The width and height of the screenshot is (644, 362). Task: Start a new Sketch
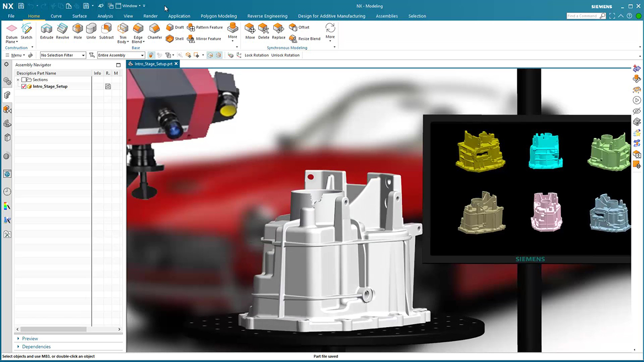coord(27,31)
